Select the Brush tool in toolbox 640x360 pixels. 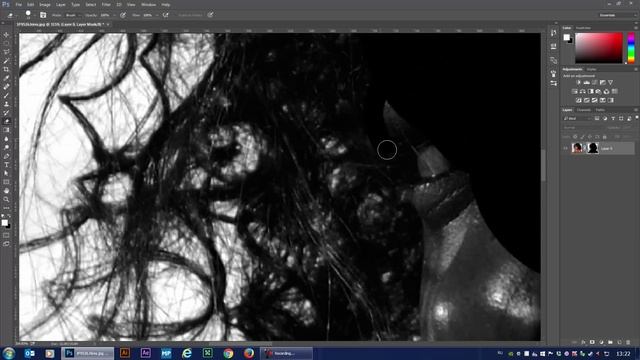coord(6,96)
